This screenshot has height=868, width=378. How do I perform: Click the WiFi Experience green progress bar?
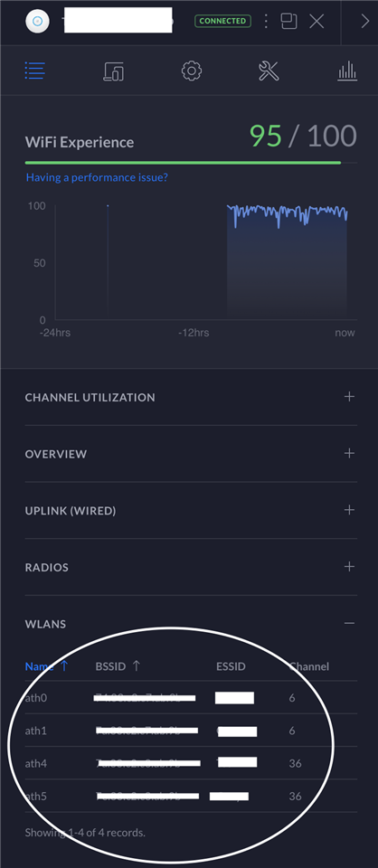184,163
